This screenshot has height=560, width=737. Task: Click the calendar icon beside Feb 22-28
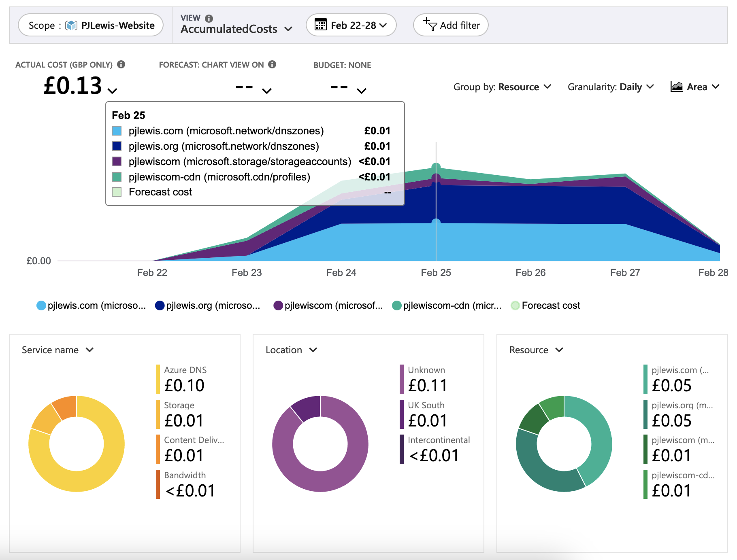[321, 25]
